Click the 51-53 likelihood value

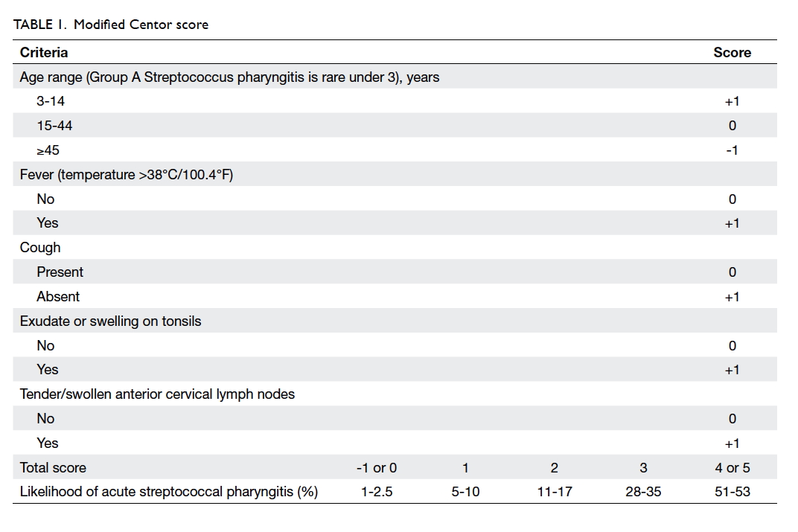click(x=732, y=491)
